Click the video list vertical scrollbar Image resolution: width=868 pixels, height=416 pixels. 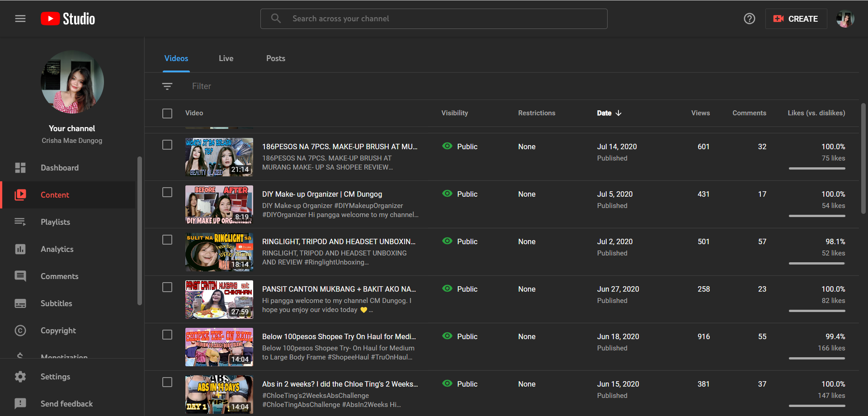tap(863, 158)
